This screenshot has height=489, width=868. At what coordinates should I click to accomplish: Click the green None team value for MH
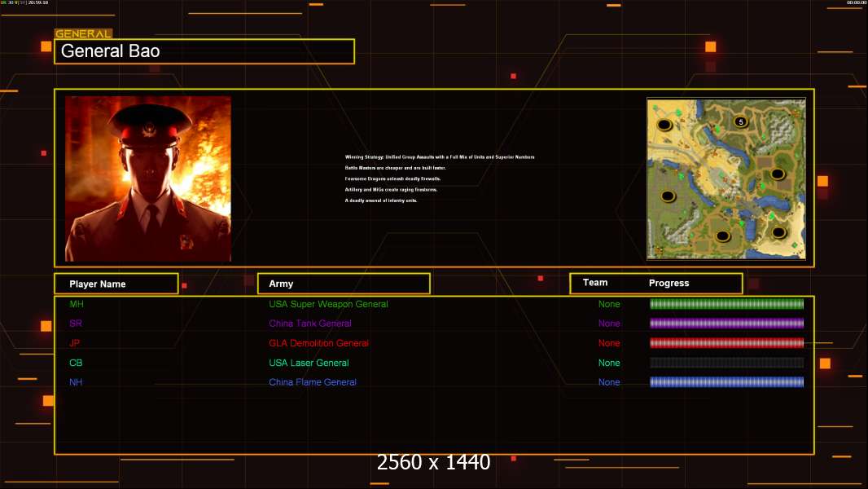click(x=609, y=304)
